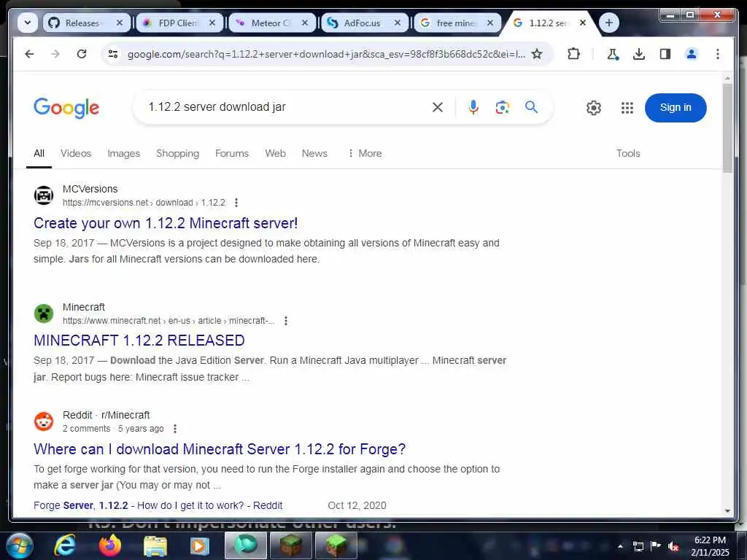Expand the More search filters menu
The image size is (747, 560).
click(365, 153)
